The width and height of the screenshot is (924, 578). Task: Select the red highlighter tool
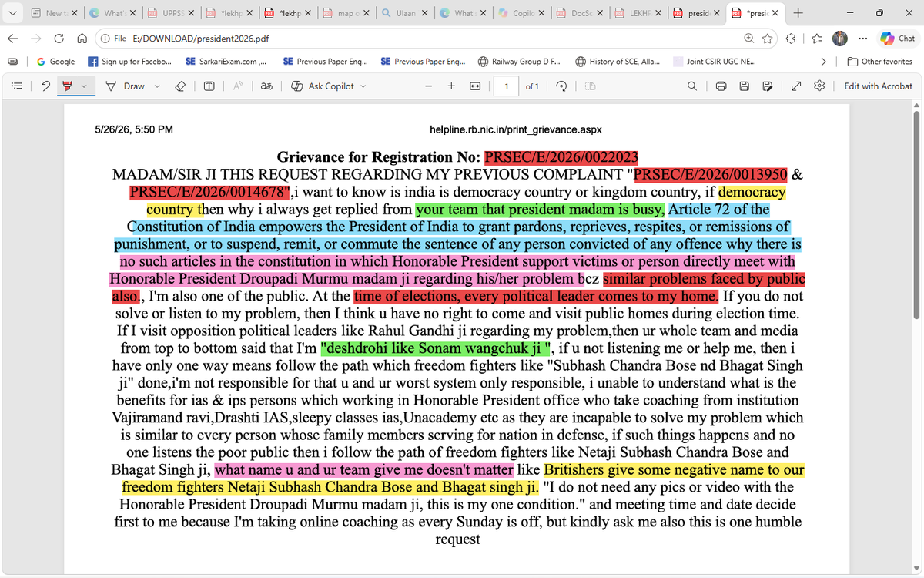(67, 86)
